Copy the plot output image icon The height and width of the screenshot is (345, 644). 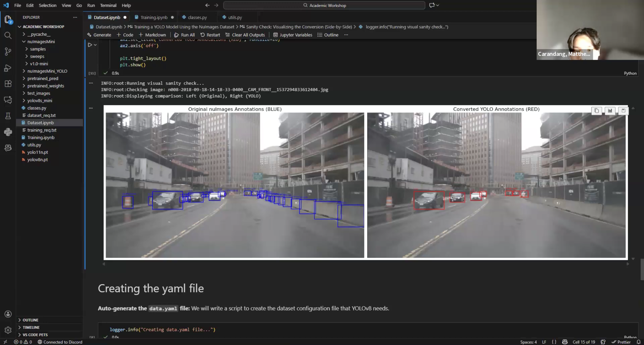click(596, 110)
